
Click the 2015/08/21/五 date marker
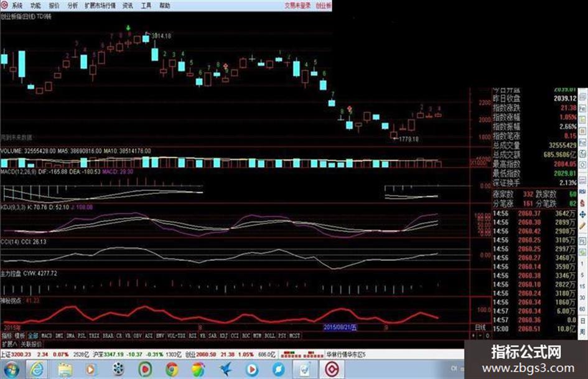point(340,327)
